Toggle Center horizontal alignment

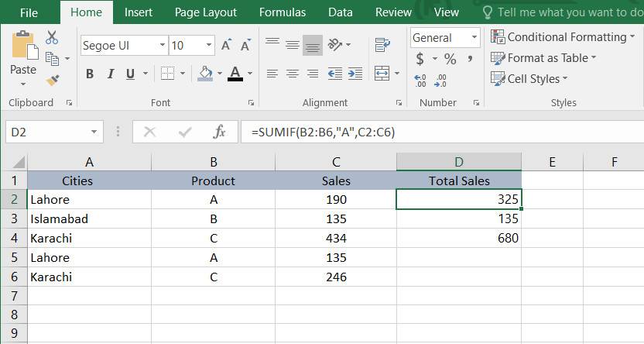click(292, 74)
